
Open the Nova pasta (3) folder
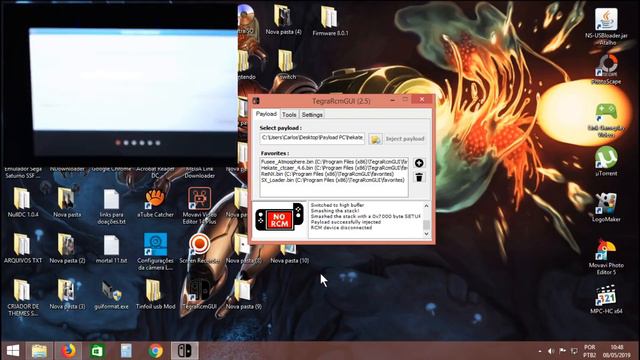(67, 294)
